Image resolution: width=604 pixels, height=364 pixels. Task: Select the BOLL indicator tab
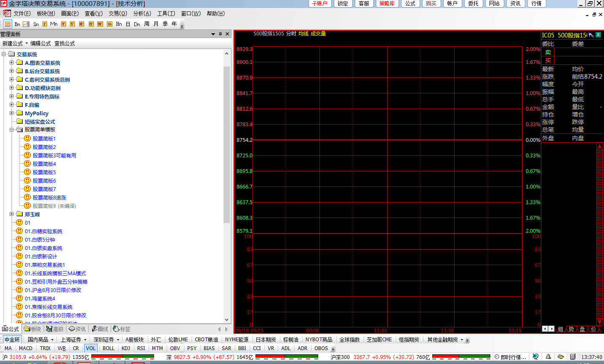point(109,348)
